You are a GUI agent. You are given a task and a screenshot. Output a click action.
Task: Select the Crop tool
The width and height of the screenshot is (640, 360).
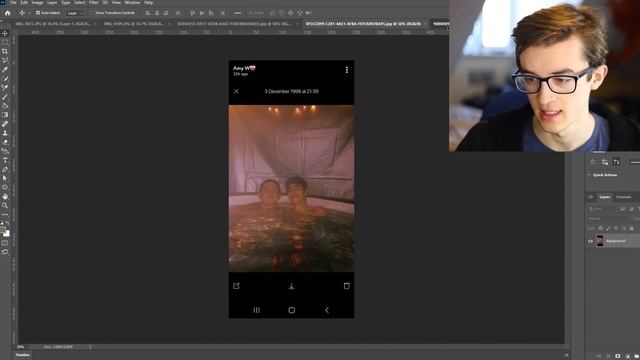point(5,51)
